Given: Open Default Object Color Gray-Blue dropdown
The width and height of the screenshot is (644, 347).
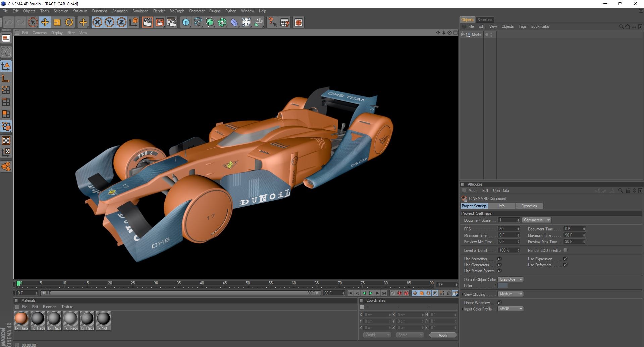Looking at the screenshot, I should click(x=511, y=279).
